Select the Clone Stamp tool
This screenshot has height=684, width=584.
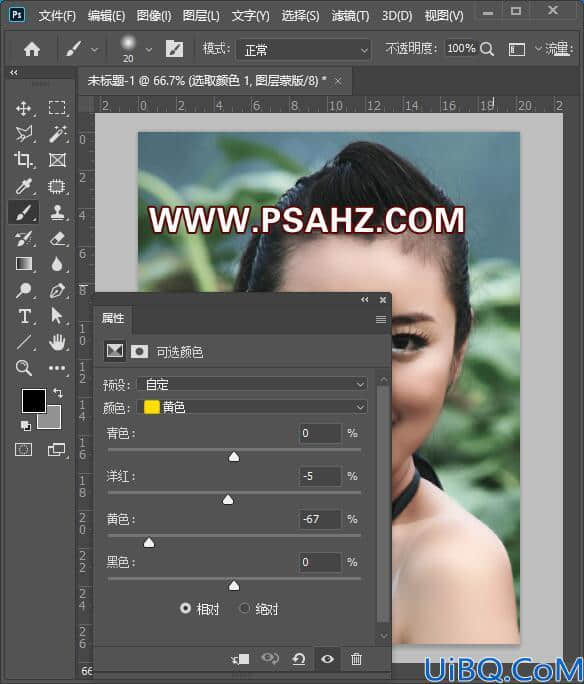coord(57,212)
